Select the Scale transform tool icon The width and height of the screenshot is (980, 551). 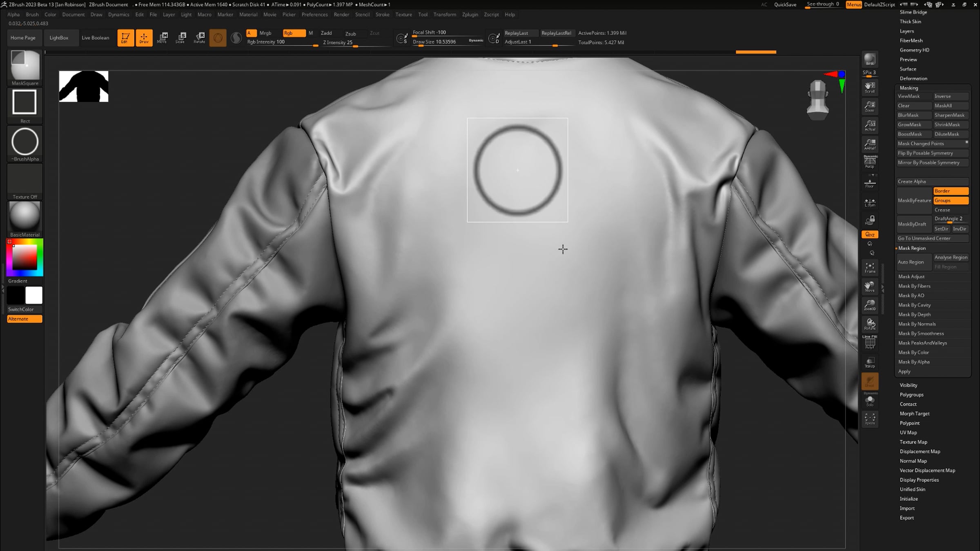coord(180,37)
